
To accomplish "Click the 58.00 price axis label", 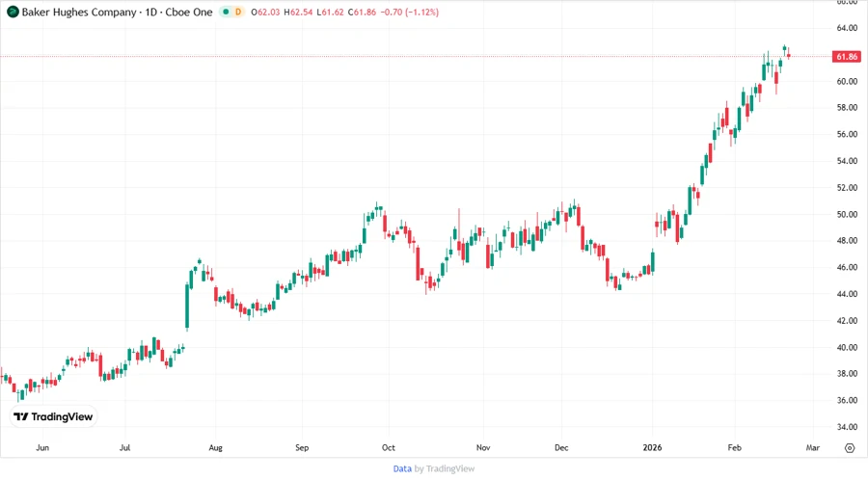I will pyautogui.click(x=847, y=108).
